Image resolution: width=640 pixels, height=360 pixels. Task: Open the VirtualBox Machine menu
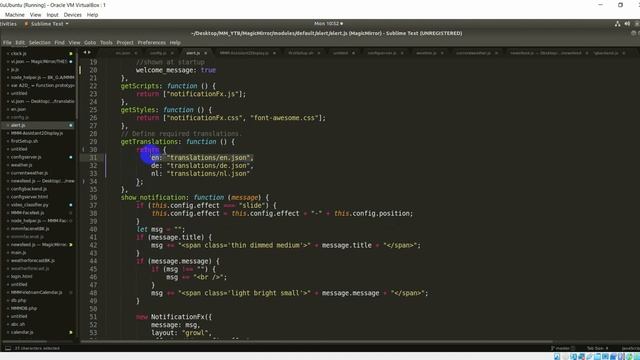(x=15, y=15)
